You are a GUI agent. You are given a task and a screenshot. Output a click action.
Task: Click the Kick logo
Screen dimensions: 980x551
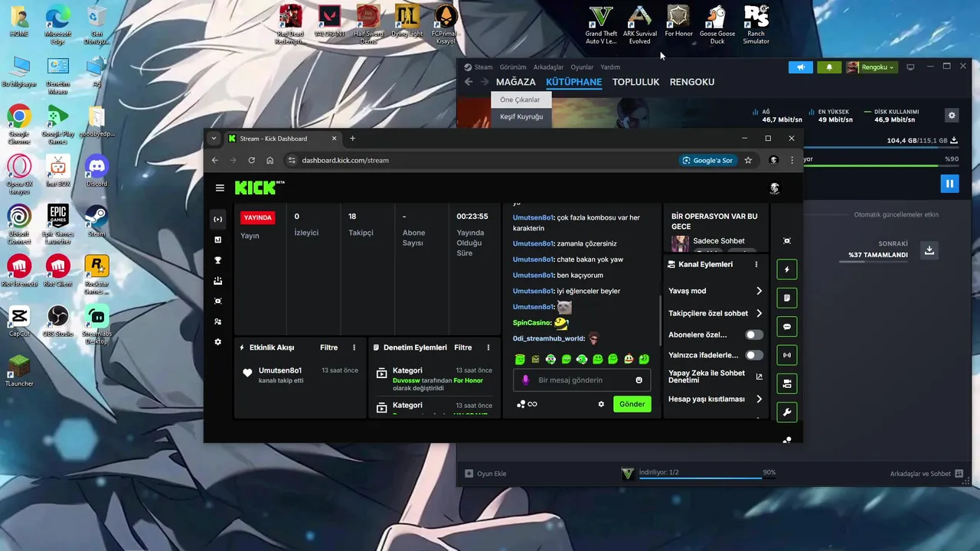tap(256, 187)
